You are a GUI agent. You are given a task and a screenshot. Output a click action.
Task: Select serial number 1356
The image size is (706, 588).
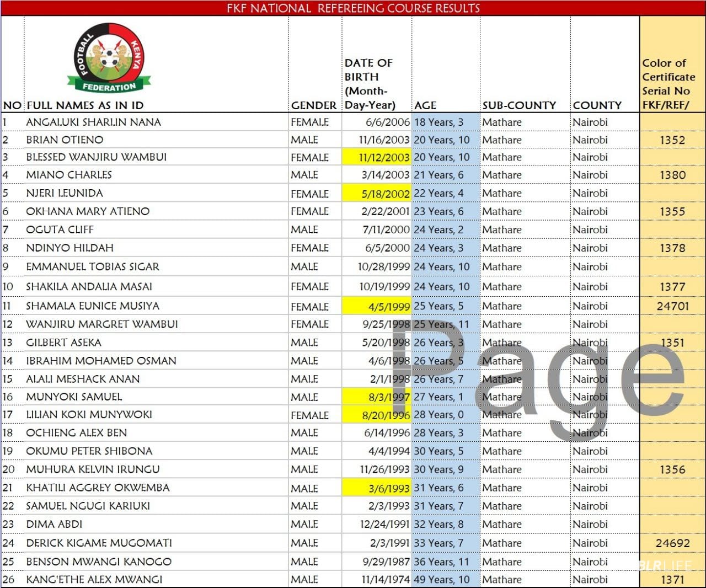pos(672,470)
